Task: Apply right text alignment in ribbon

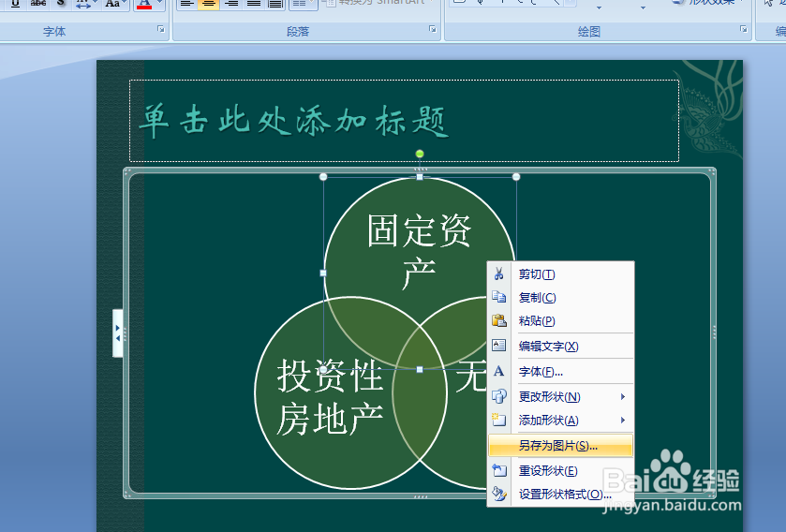Action: pyautogui.click(x=231, y=4)
